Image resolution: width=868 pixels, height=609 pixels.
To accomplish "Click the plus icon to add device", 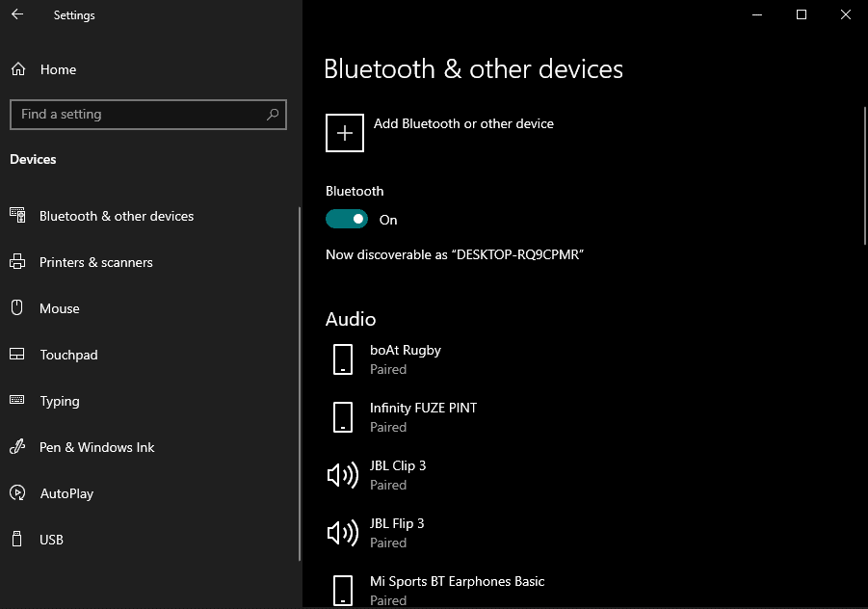I will (345, 133).
